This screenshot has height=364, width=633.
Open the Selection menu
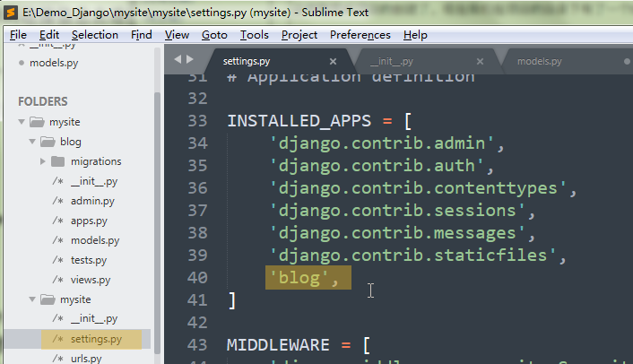pyautogui.click(x=95, y=35)
